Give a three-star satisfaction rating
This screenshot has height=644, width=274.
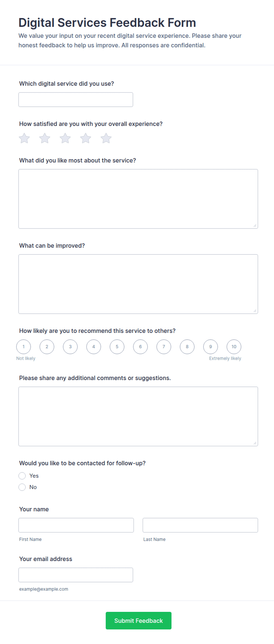(x=65, y=138)
